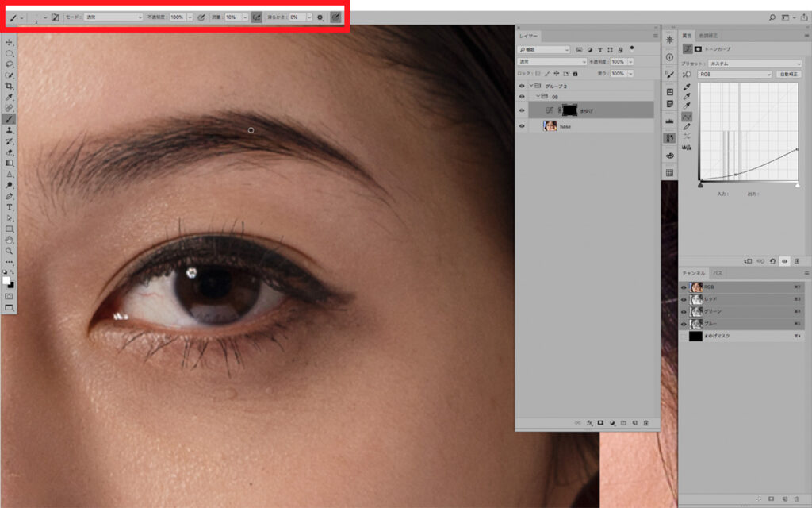Select the Zoom tool
The image size is (812, 508).
pos(10,250)
